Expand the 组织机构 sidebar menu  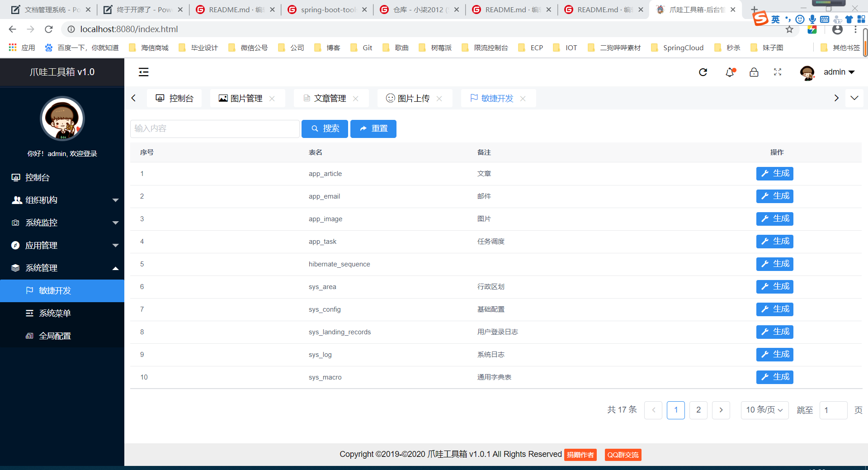pyautogui.click(x=62, y=200)
